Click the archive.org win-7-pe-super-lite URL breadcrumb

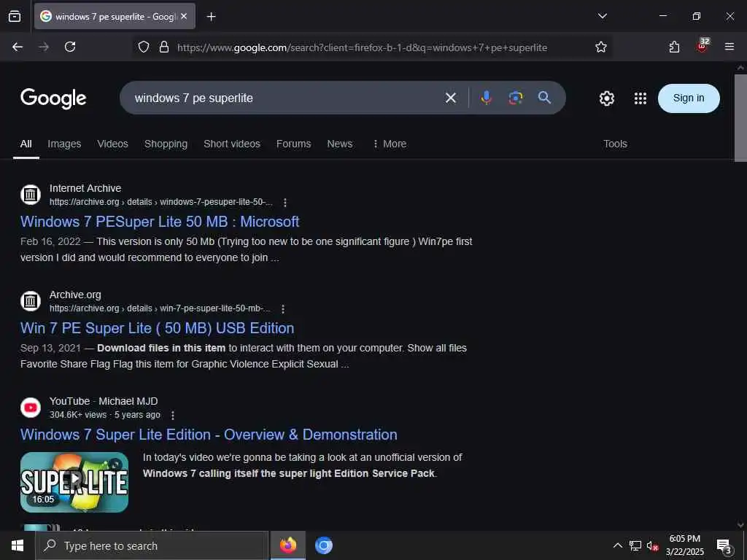point(160,308)
